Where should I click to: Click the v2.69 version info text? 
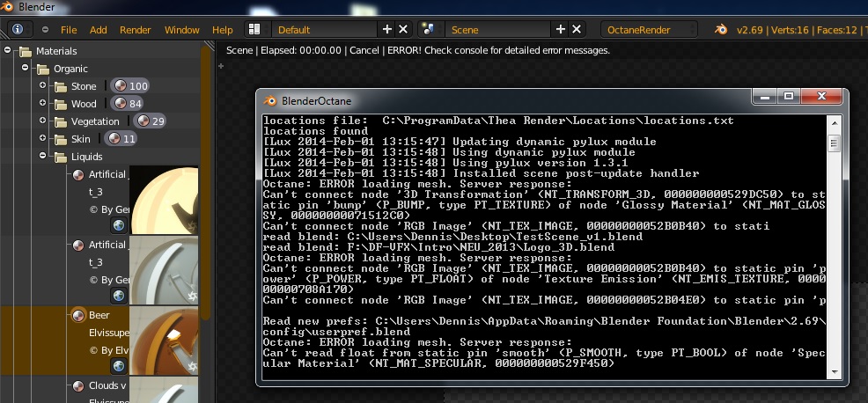point(750,30)
